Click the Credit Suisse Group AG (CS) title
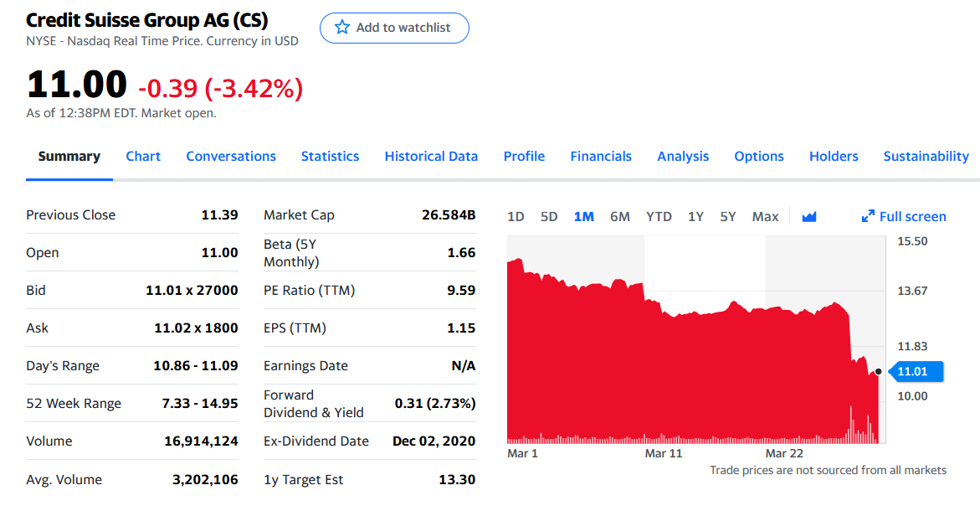This screenshot has height=511, width=980. pos(147,20)
